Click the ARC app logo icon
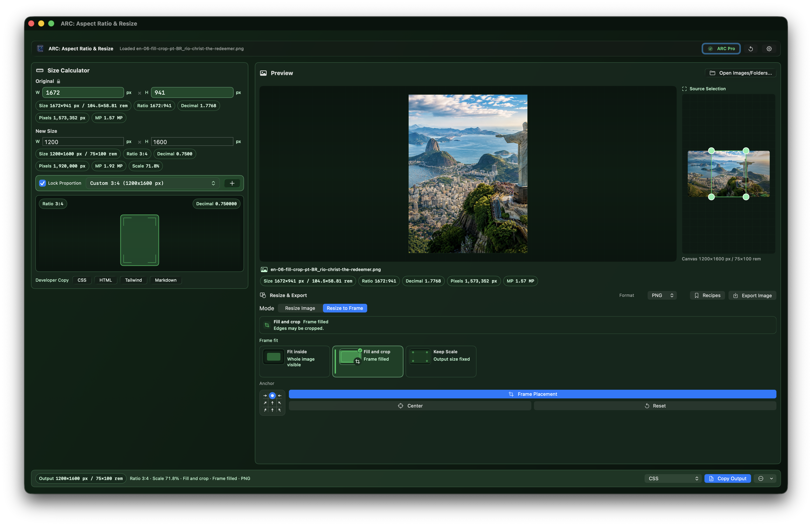Image resolution: width=812 pixels, height=526 pixels. [x=40, y=48]
